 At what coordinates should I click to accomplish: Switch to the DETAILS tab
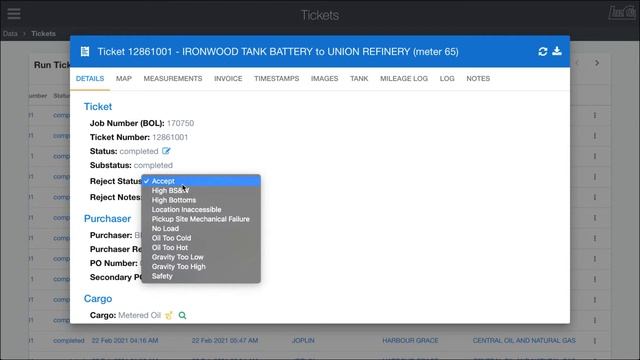90,78
